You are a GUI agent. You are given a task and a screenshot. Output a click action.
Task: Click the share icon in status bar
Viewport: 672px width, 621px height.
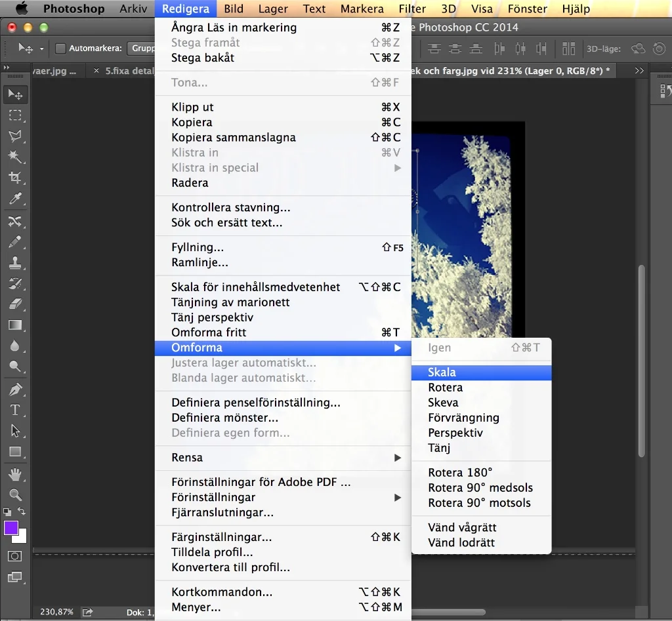coord(88,612)
